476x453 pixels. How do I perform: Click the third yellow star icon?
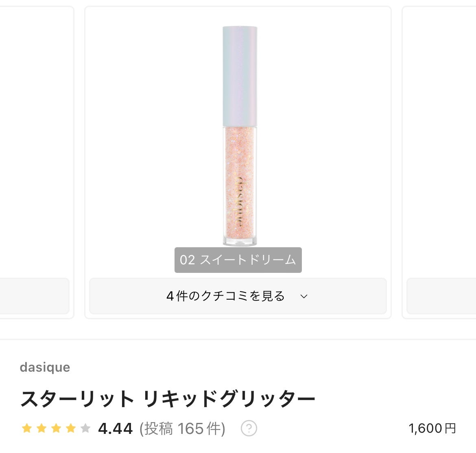[x=57, y=428]
